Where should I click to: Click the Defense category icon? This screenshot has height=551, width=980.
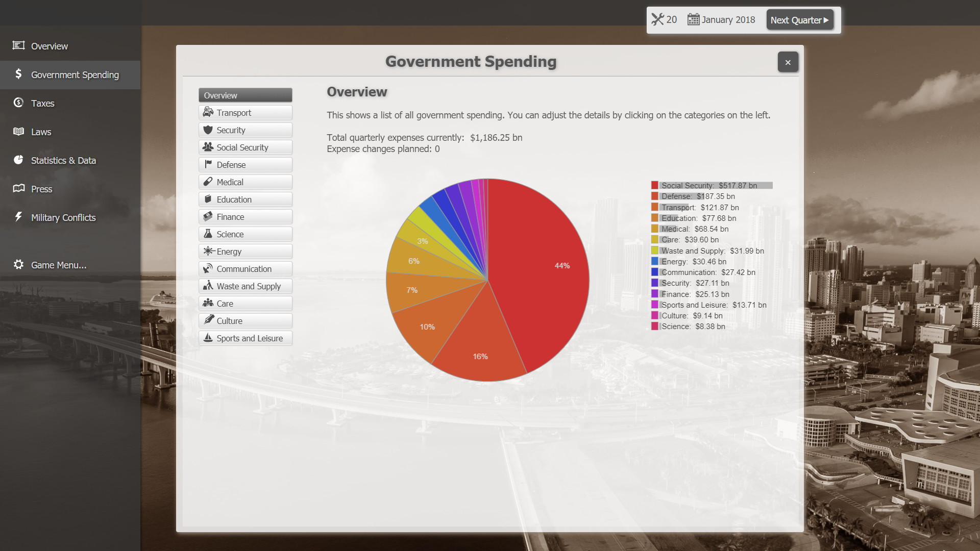click(x=208, y=164)
